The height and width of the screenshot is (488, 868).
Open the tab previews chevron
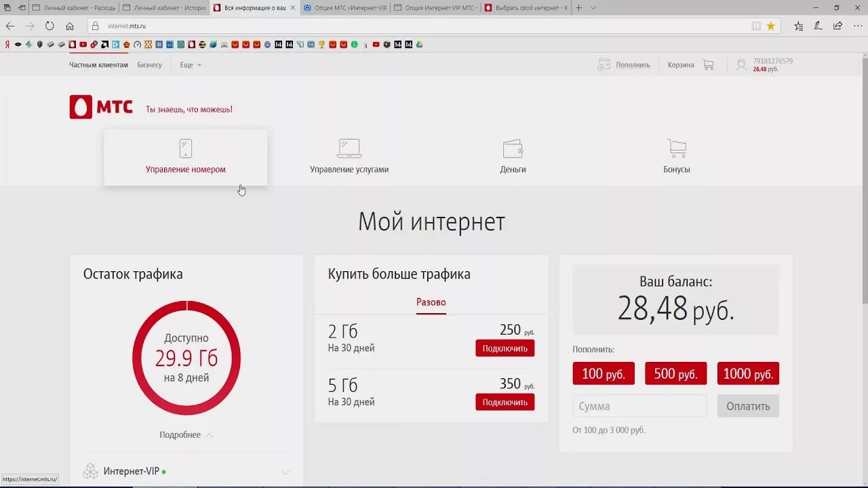pyautogui.click(x=593, y=8)
